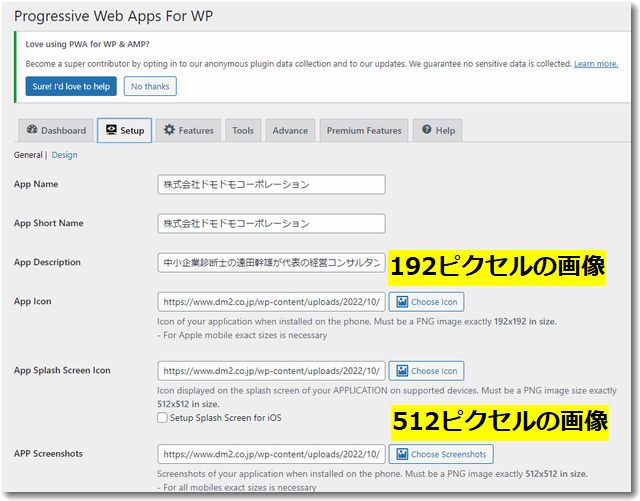Screen dimensions: 640x501
Task: Choose Icon for App Splash Screen Icon
Action: point(426,371)
